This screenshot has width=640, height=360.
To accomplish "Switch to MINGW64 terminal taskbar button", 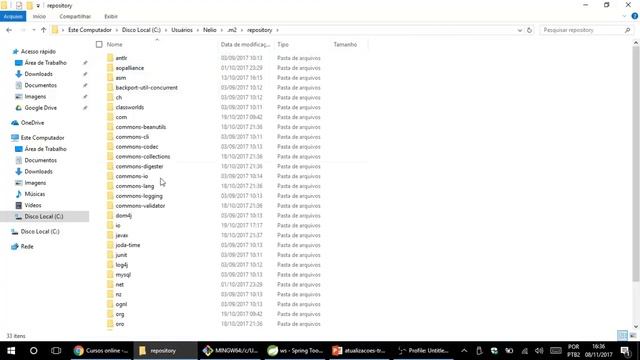I will click(x=231, y=351).
